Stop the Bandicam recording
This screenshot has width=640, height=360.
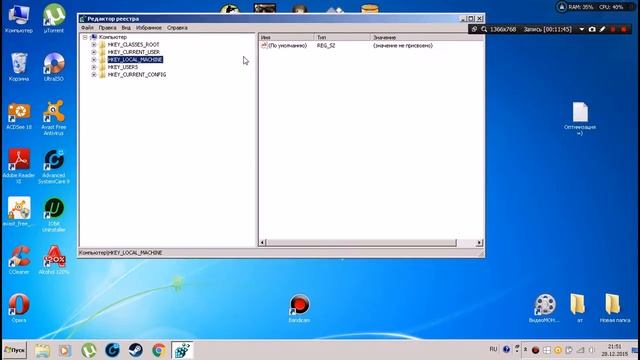coord(624,29)
